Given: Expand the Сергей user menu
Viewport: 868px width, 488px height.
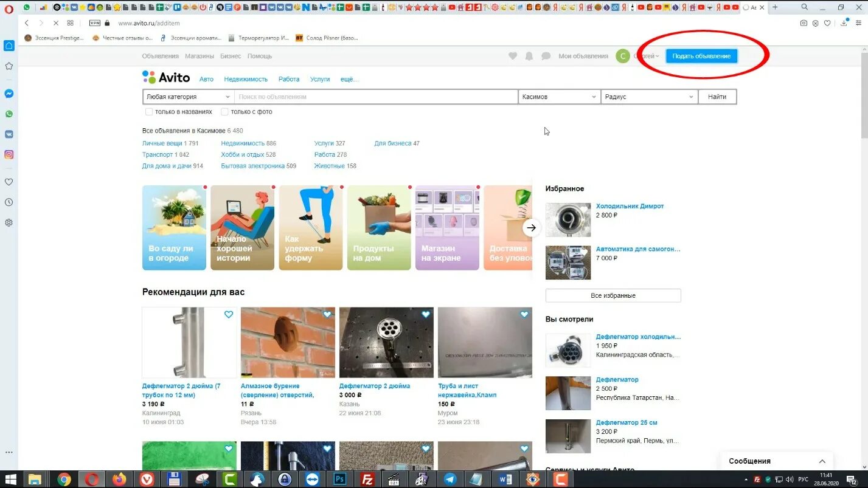Looking at the screenshot, I should 646,56.
